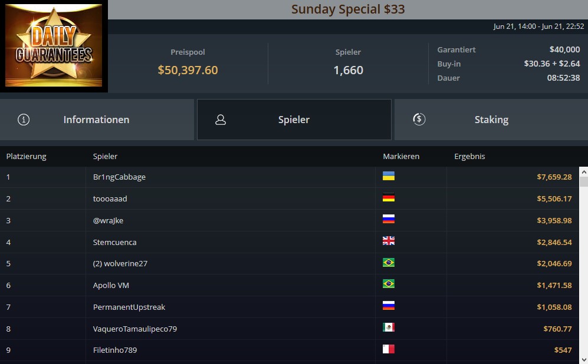The height and width of the screenshot is (364, 588).
Task: Sort by the Ergebnis column header
Action: pos(469,157)
